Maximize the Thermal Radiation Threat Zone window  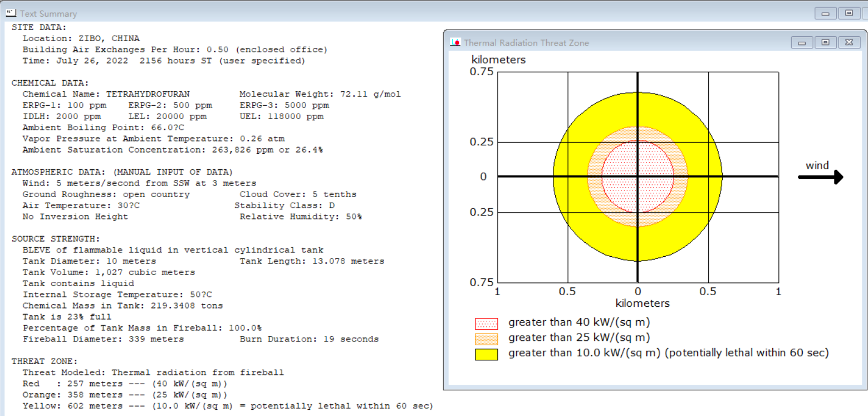click(x=825, y=43)
